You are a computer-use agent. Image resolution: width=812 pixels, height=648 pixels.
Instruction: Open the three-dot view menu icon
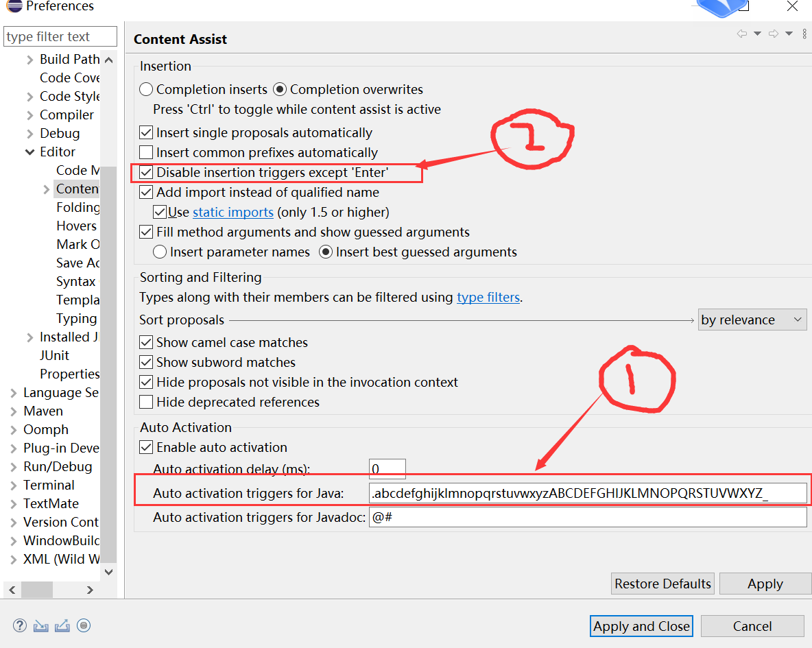pyautogui.click(x=804, y=34)
